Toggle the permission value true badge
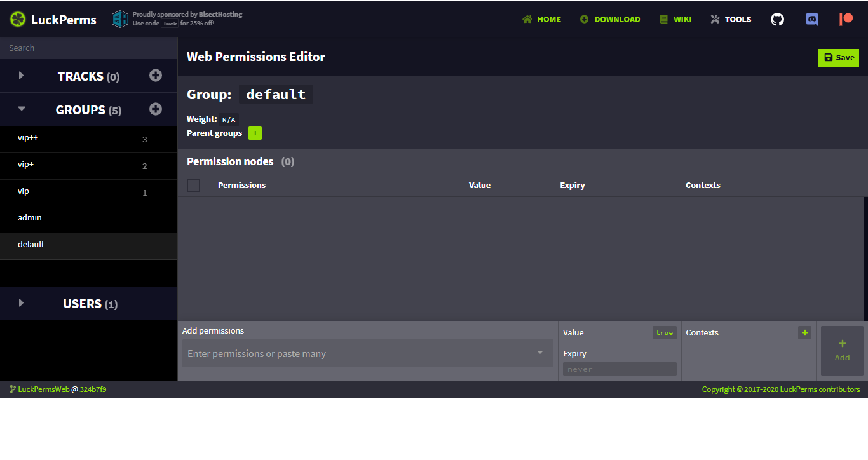The image size is (868, 460). 665,333
